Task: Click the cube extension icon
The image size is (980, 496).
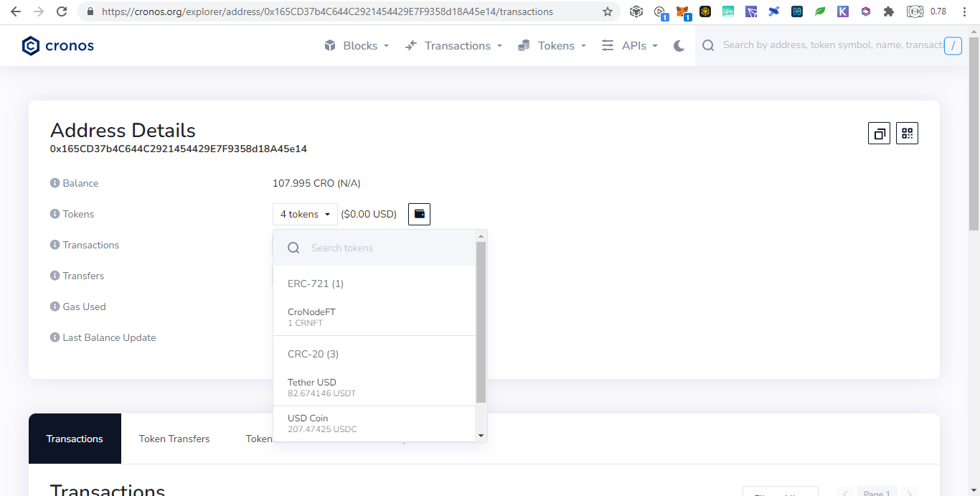Action: [636, 11]
